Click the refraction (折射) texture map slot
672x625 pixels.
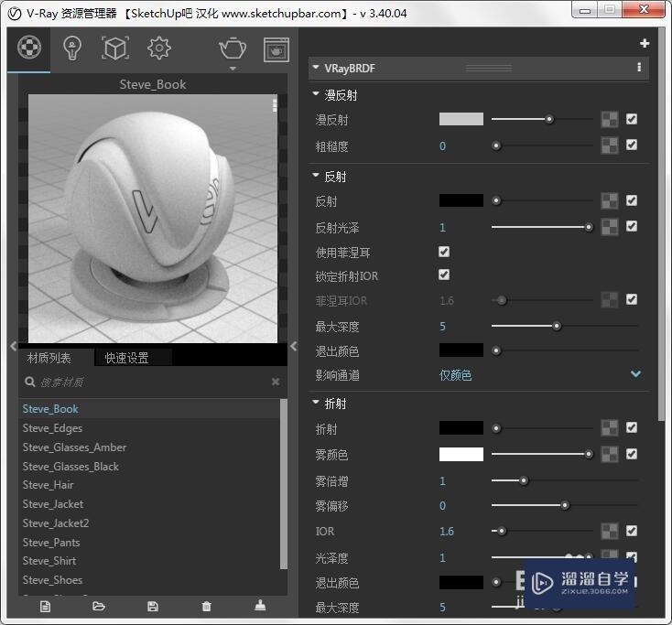[x=610, y=427]
